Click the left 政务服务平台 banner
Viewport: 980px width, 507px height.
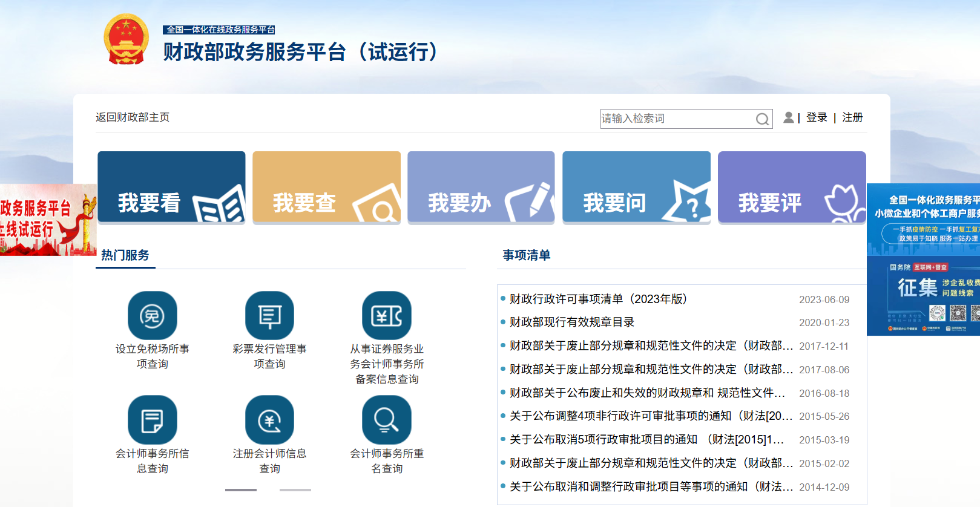coord(48,220)
